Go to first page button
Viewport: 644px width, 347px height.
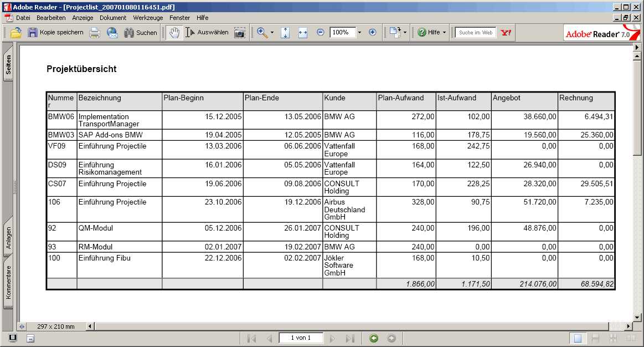252,338
